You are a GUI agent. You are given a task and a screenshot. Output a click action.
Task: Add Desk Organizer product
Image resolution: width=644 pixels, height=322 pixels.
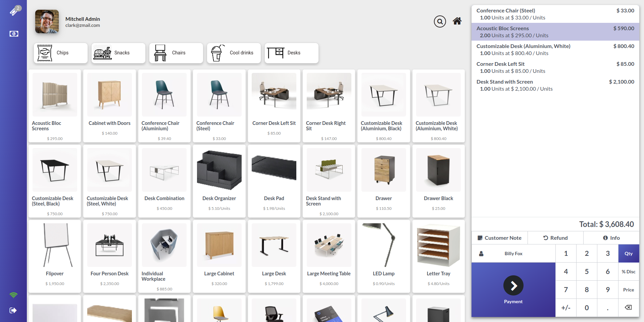click(219, 181)
